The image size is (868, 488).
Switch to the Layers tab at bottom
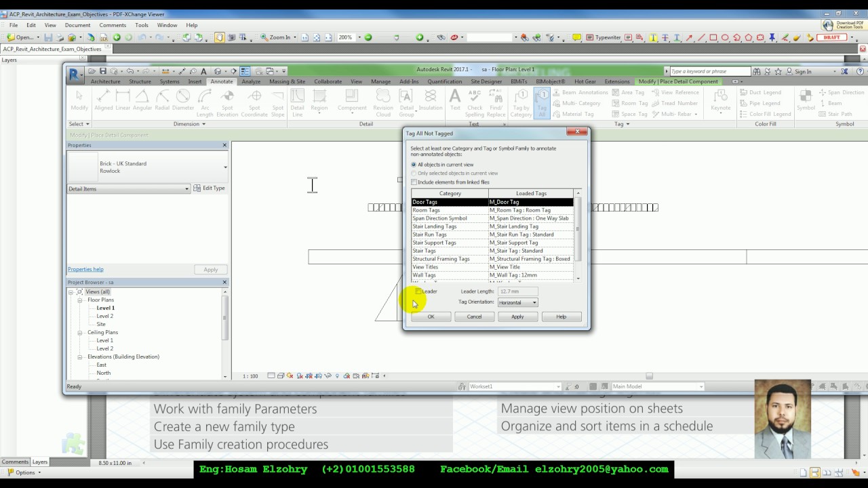[40, 462]
